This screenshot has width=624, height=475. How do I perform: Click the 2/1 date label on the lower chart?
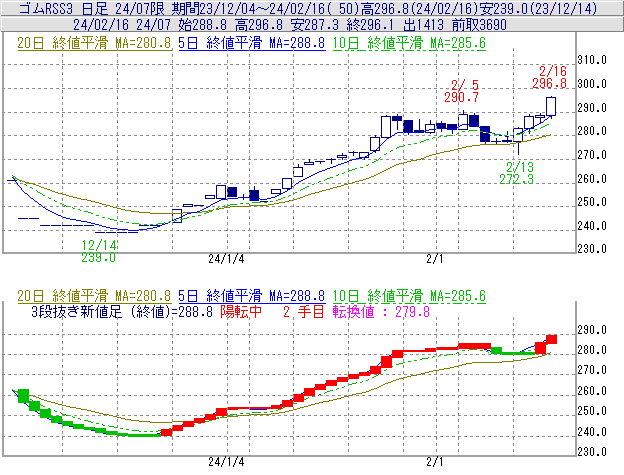pos(435,462)
